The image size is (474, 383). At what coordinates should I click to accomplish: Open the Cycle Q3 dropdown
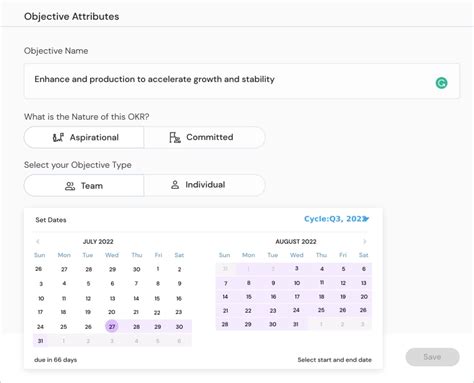(x=337, y=219)
